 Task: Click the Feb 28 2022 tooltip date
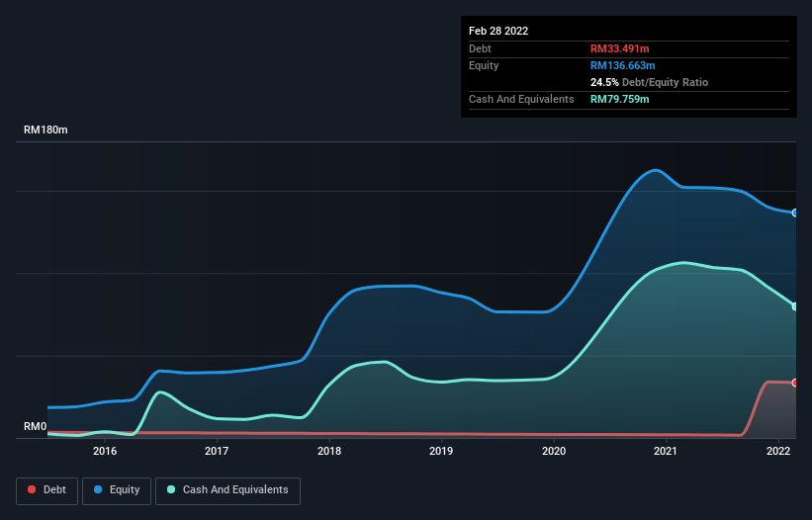(x=498, y=31)
